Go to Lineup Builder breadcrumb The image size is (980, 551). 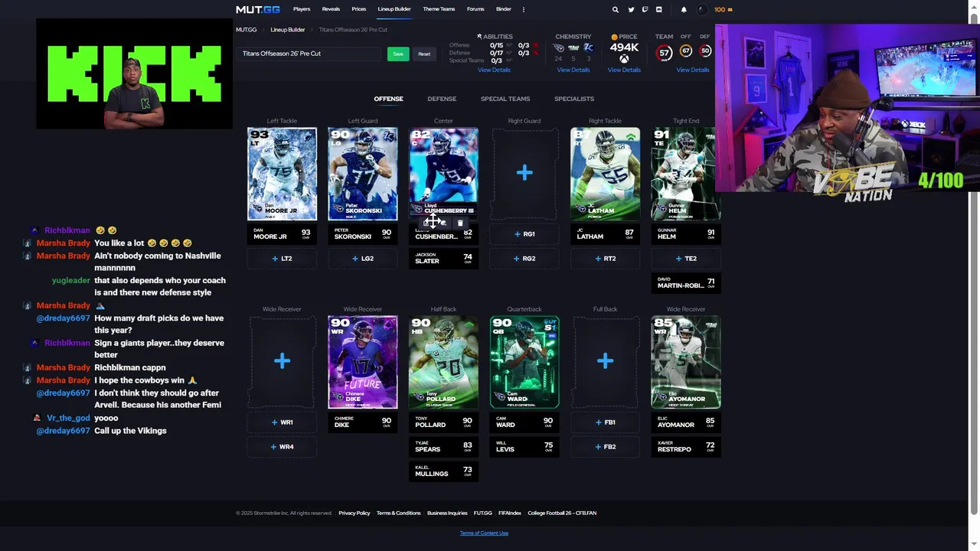(x=288, y=30)
